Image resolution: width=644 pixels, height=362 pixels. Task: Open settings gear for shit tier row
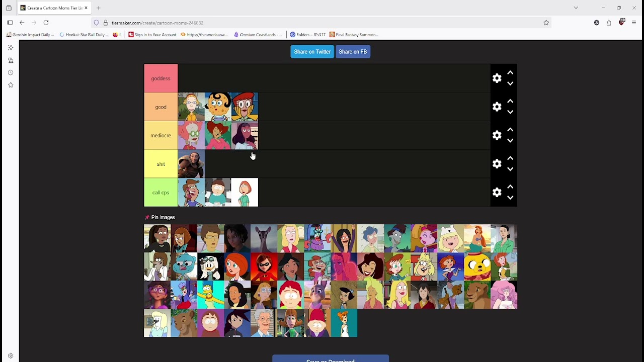point(497,164)
